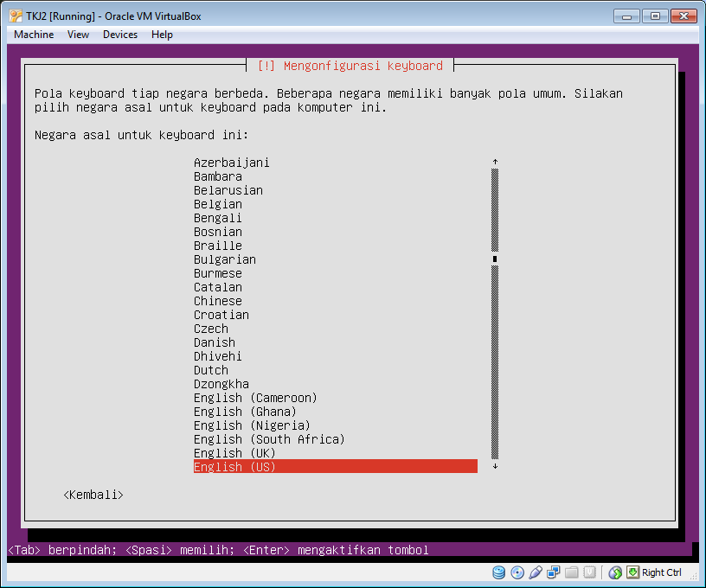Choose English (UK) as keyboard origin
The width and height of the screenshot is (706, 588).
pyautogui.click(x=234, y=452)
